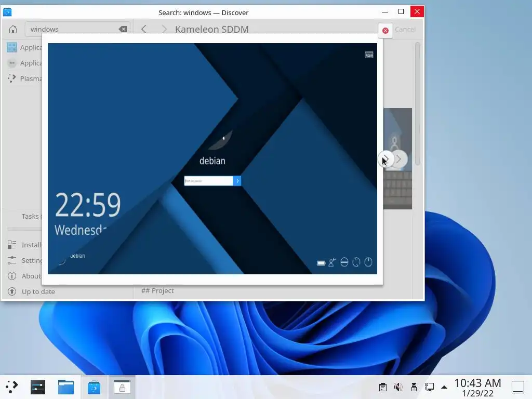Select the Discover taskbar entry

[94, 387]
